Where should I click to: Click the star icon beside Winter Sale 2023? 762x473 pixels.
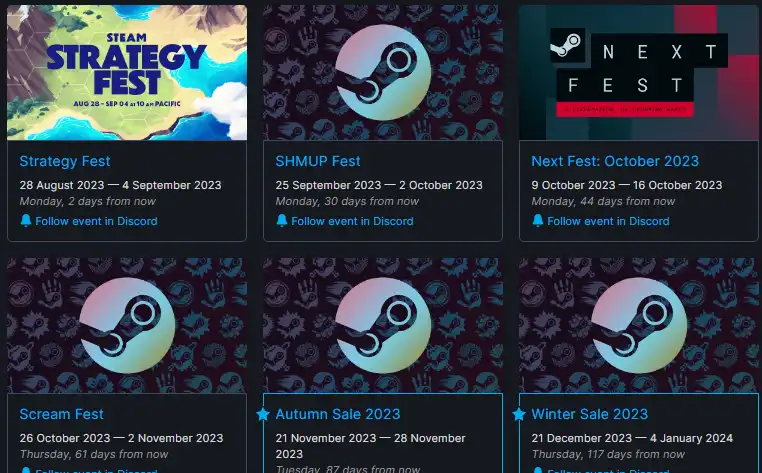pyautogui.click(x=519, y=414)
